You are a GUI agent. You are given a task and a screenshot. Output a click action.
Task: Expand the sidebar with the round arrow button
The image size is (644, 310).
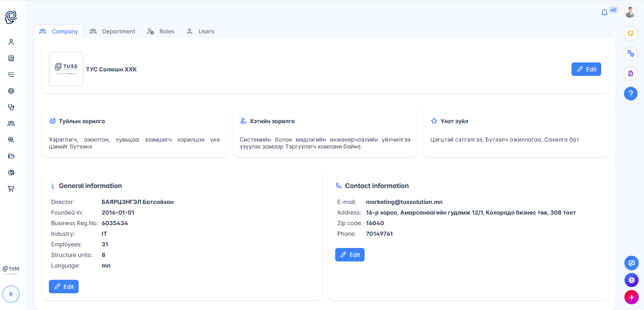pyautogui.click(x=11, y=294)
